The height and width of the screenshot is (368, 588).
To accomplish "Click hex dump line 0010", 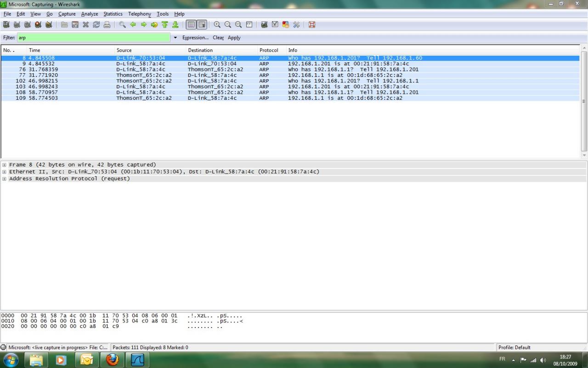I will (122, 321).
